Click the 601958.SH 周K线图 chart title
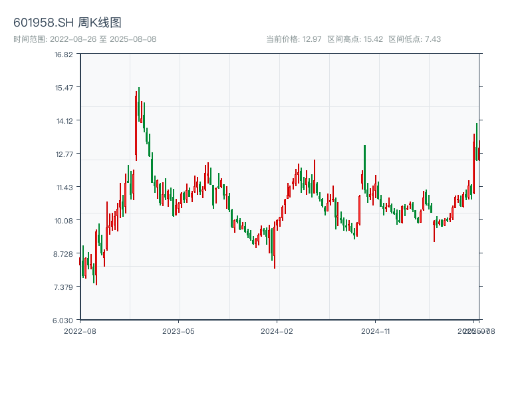This screenshot has height=399, width=532. pyautogui.click(x=67, y=23)
